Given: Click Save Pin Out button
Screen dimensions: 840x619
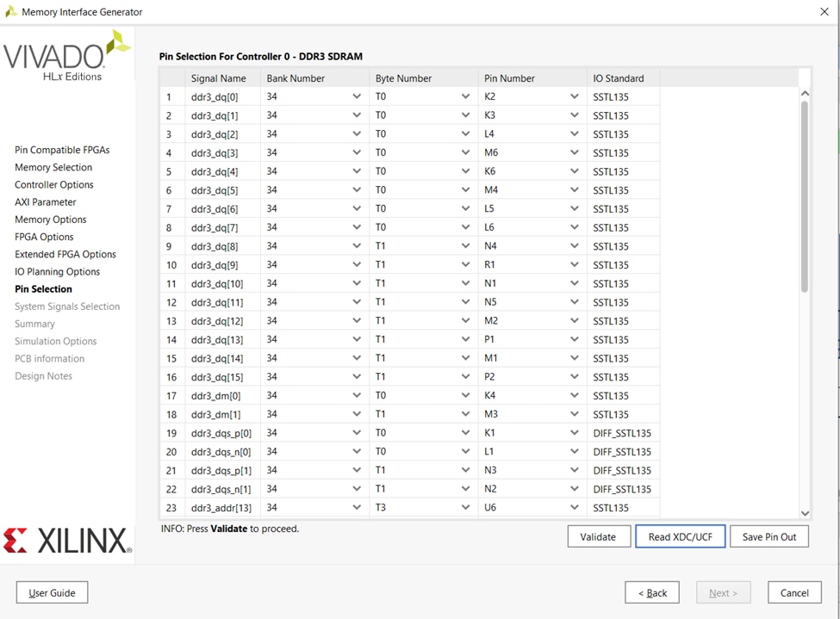Looking at the screenshot, I should click(768, 536).
